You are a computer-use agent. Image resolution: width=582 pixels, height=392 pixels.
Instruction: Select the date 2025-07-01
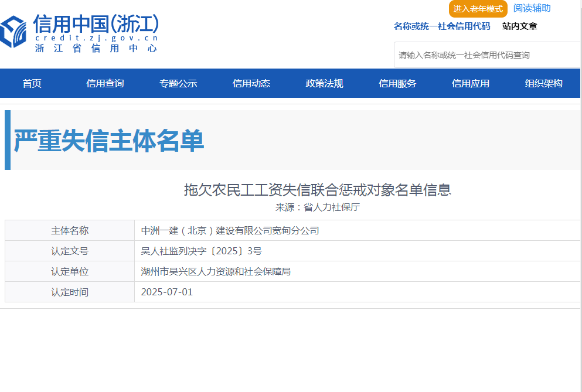click(166, 292)
